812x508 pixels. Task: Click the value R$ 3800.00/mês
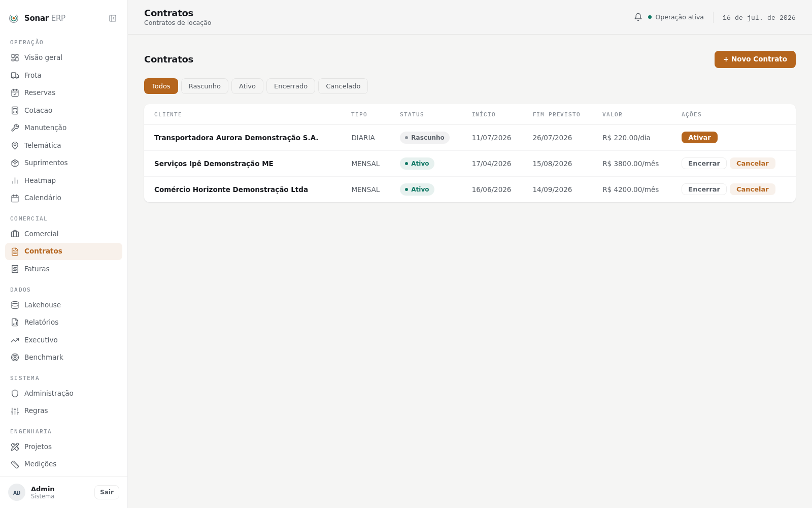point(630,164)
